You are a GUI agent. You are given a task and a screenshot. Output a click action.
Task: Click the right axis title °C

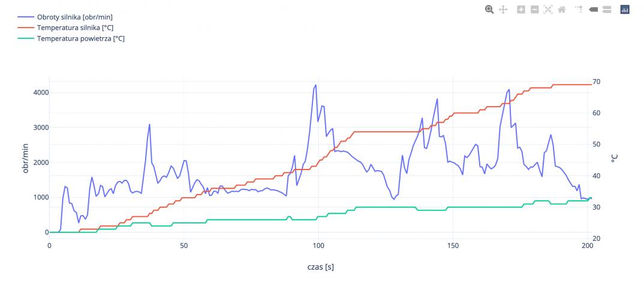coord(614,158)
